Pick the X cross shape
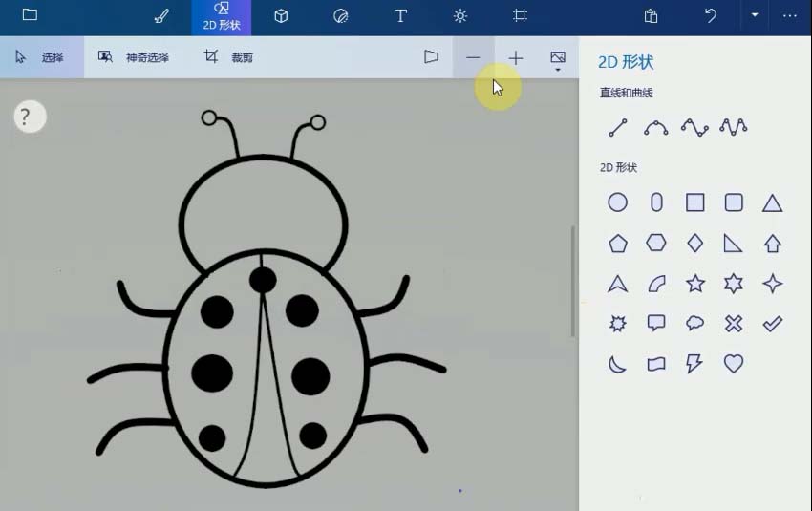812x511 pixels. pos(734,324)
